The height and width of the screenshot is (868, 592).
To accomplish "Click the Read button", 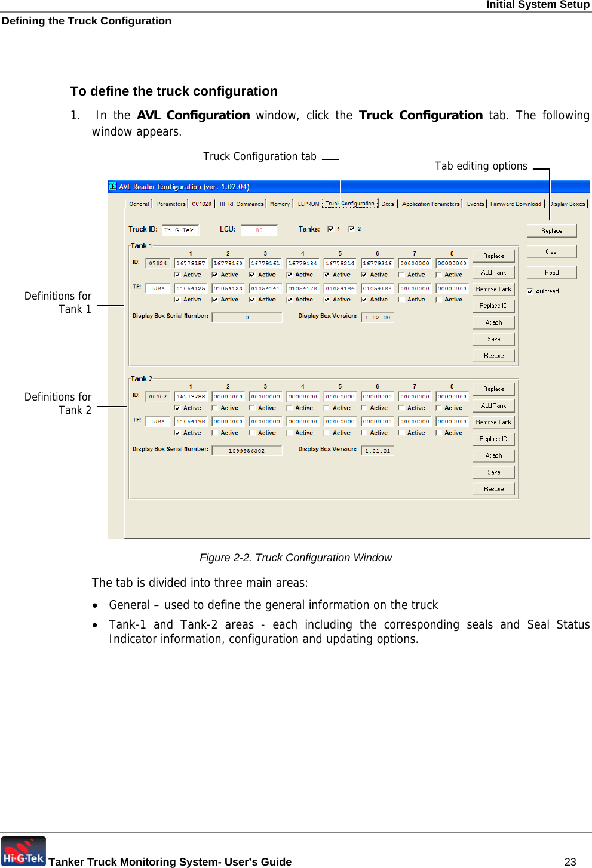I will point(552,272).
